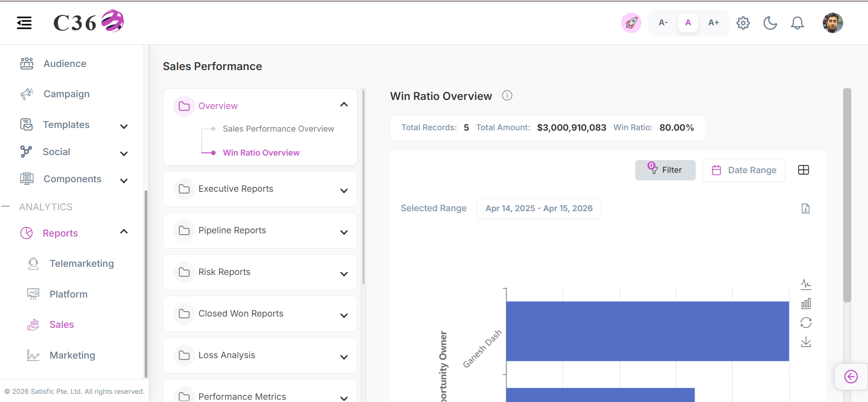Switch chart to line view

(x=806, y=284)
